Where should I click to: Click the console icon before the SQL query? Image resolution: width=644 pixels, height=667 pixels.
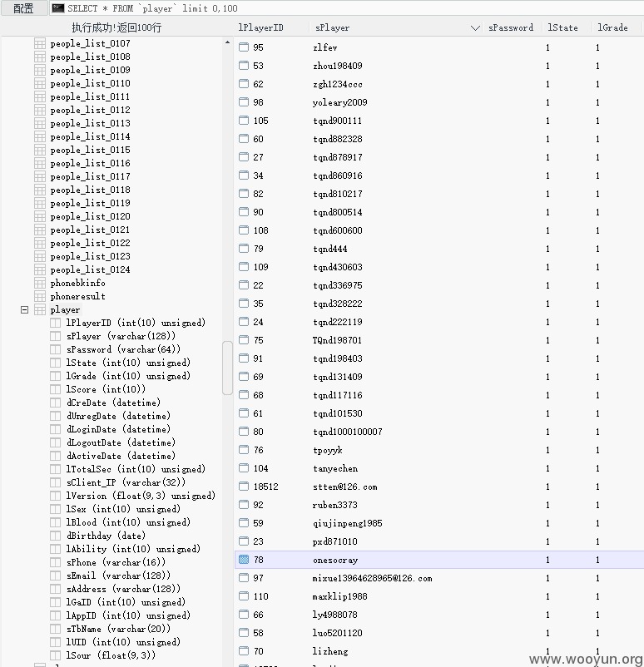(58, 8)
